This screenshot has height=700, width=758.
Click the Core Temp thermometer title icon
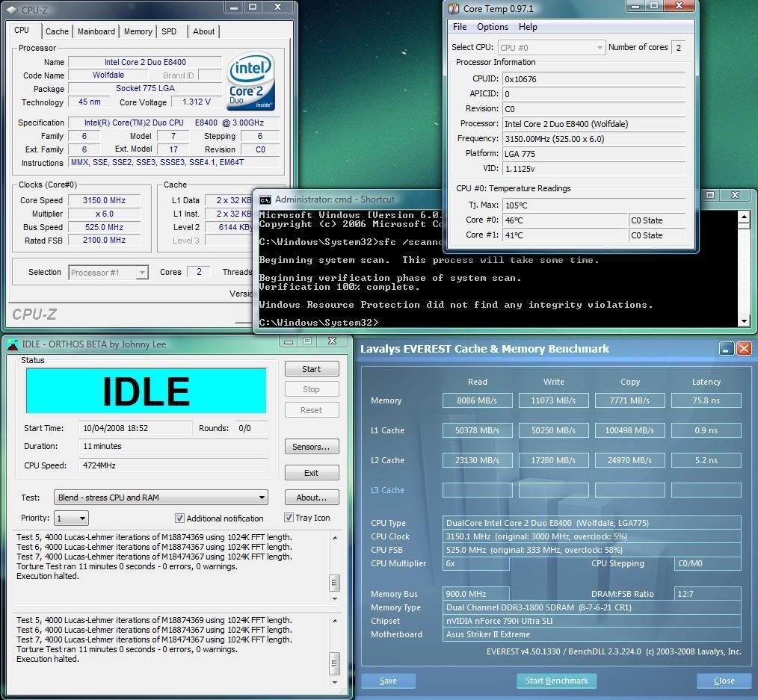[x=454, y=9]
